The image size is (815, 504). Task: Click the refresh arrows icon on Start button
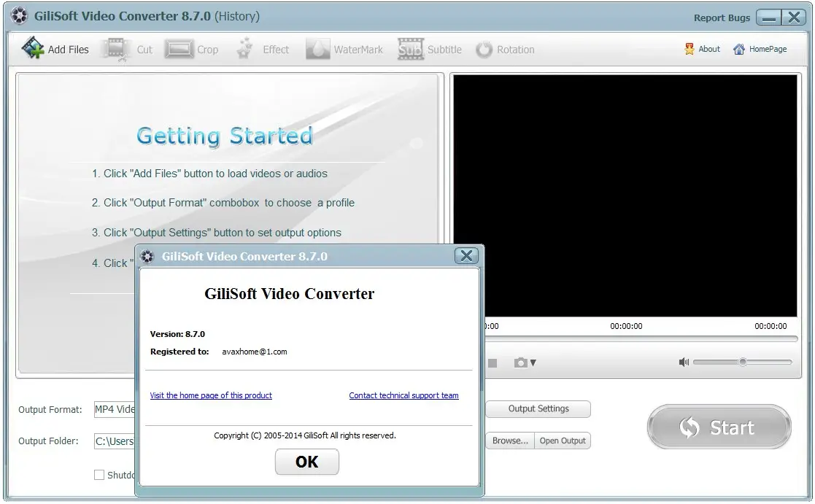[690, 427]
